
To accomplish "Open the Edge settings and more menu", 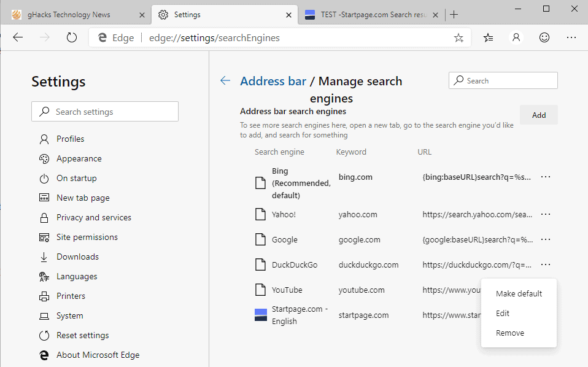I will point(571,37).
